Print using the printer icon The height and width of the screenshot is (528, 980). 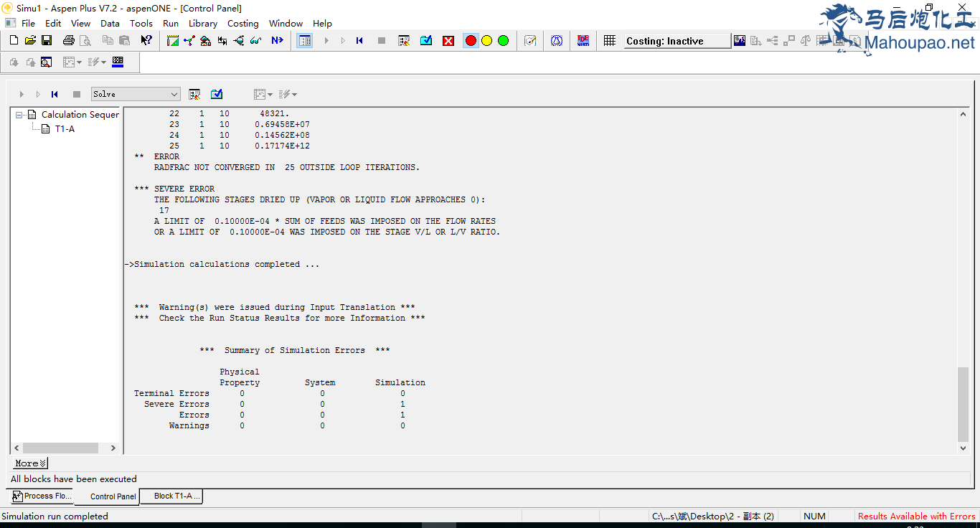click(x=69, y=41)
